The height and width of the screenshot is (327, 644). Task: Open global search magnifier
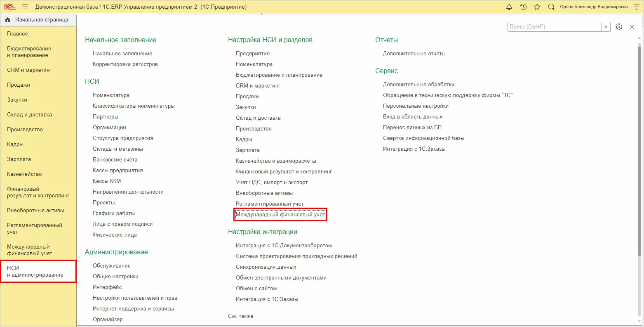[551, 7]
